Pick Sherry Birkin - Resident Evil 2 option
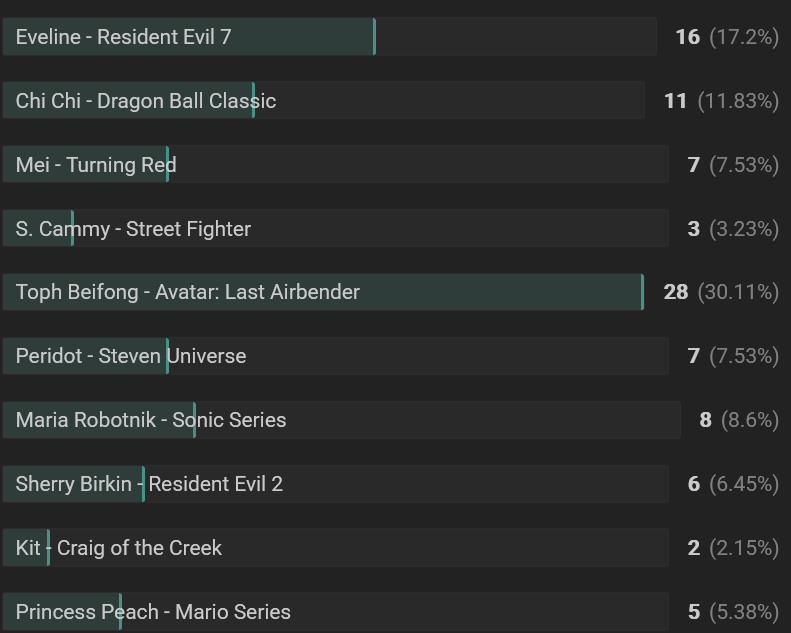The height and width of the screenshot is (633, 791). point(335,484)
